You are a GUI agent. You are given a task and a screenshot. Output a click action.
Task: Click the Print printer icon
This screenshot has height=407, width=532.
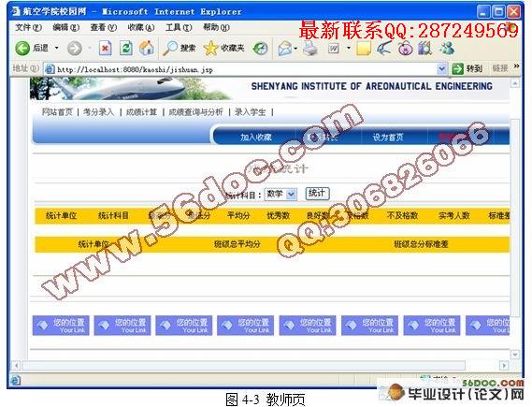tap(310, 49)
